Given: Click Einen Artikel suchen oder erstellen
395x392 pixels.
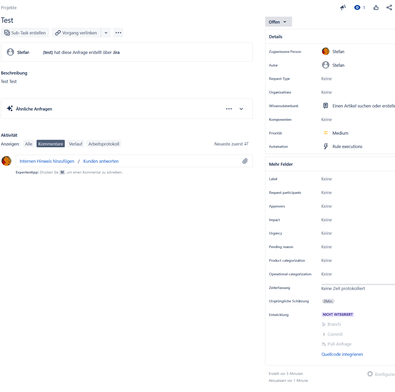Looking at the screenshot, I should 364,106.
